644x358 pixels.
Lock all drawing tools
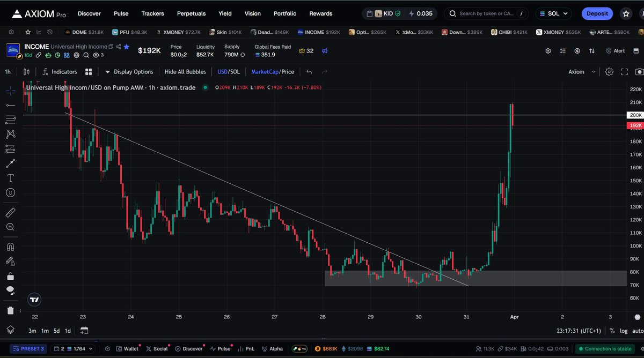pyautogui.click(x=10, y=277)
